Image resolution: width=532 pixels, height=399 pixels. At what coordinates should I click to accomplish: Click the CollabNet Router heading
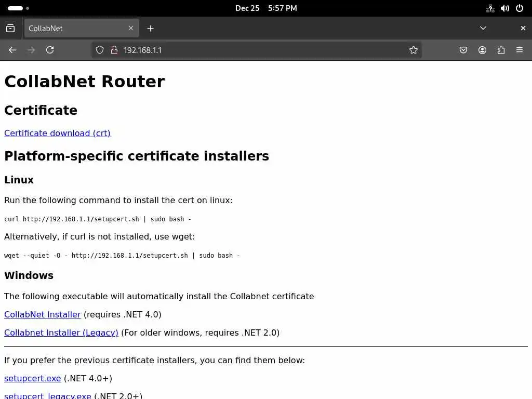pyautogui.click(x=85, y=82)
